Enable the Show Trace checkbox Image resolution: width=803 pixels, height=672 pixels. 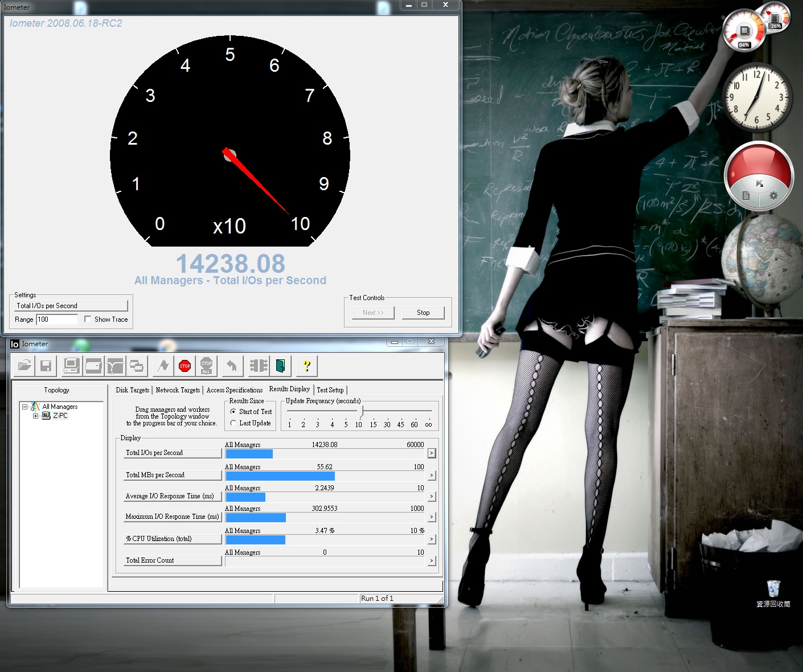click(88, 319)
